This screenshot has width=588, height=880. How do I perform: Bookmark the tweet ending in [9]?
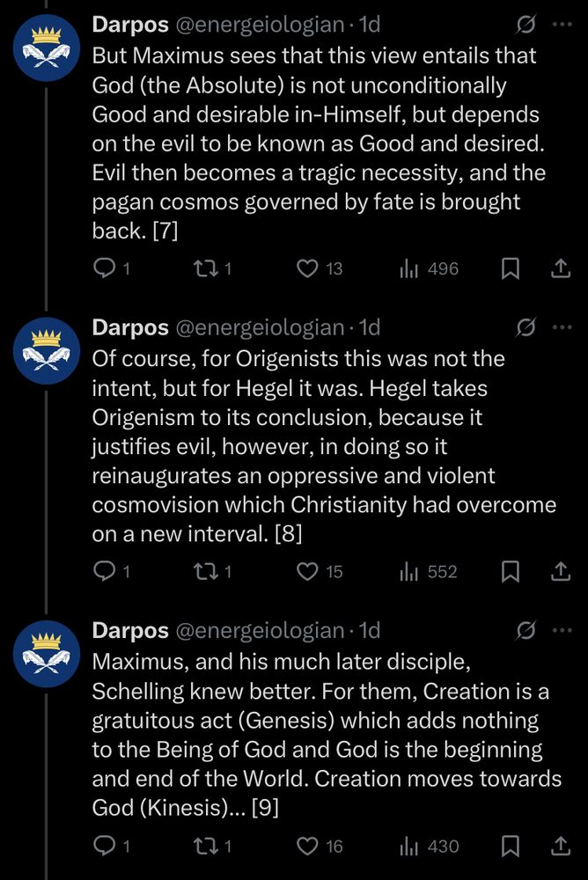pyautogui.click(x=510, y=846)
